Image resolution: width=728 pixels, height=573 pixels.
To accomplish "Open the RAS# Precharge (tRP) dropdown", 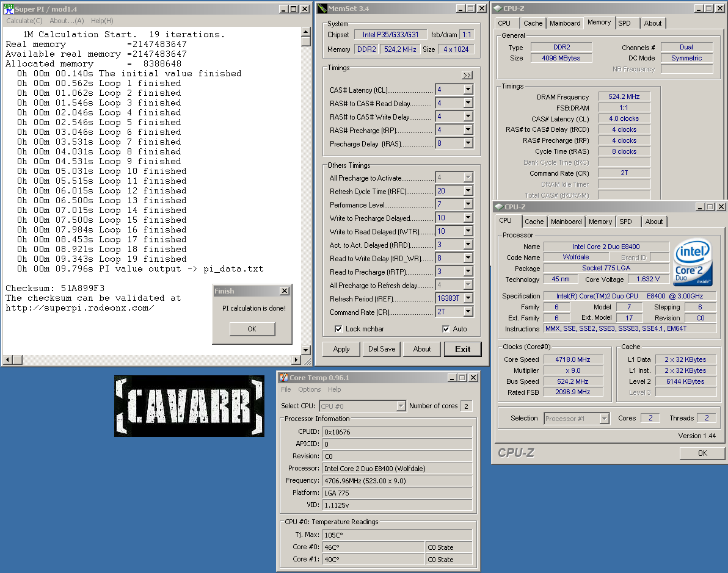I will click(x=468, y=130).
